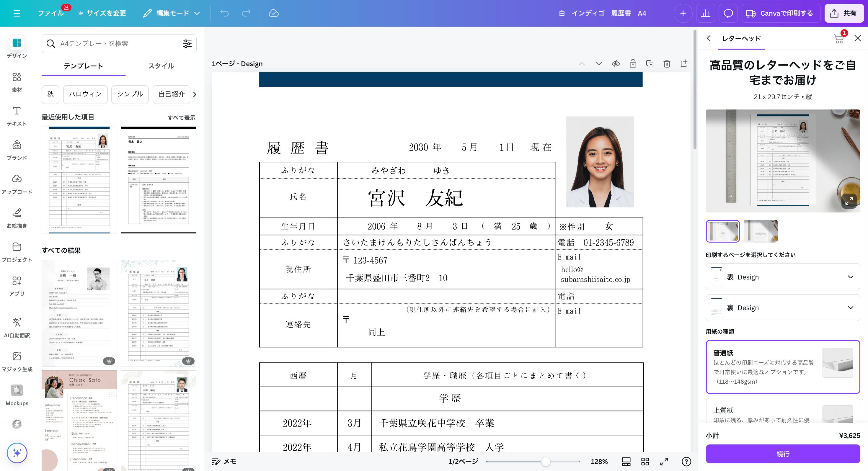Select the second letterhead preview thumbnail

(761, 231)
